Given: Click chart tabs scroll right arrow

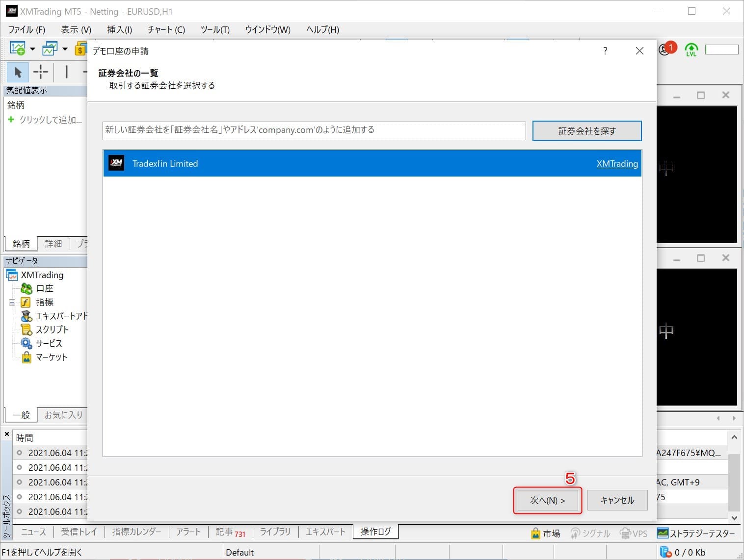Looking at the screenshot, I should click(x=734, y=418).
